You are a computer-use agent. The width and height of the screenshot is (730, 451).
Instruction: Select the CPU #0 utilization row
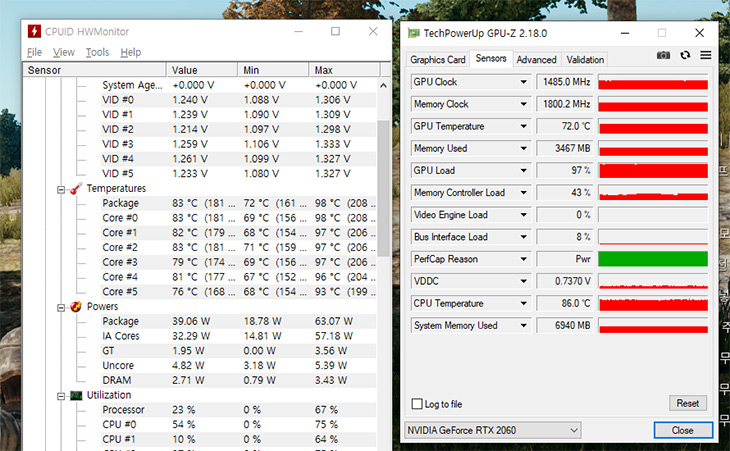pyautogui.click(x=238, y=424)
